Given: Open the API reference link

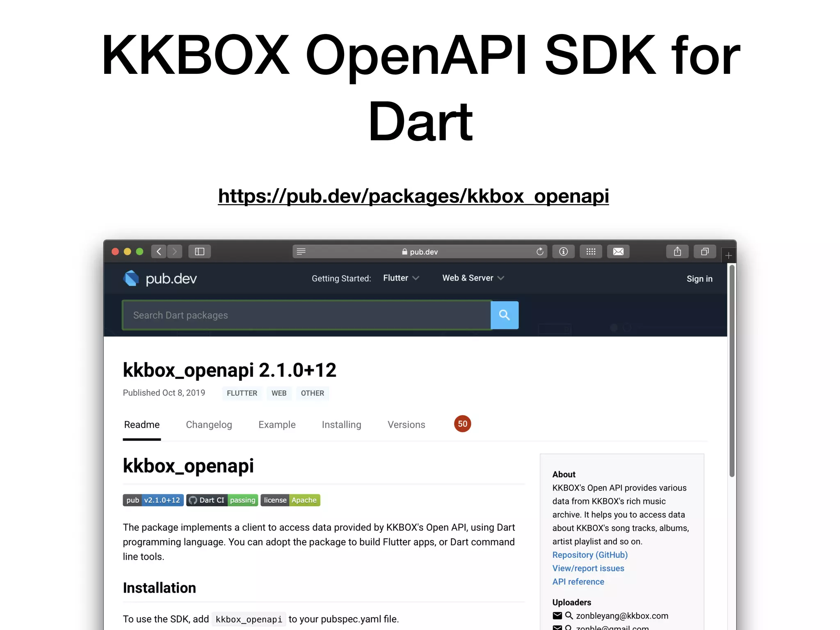Looking at the screenshot, I should point(578,582).
